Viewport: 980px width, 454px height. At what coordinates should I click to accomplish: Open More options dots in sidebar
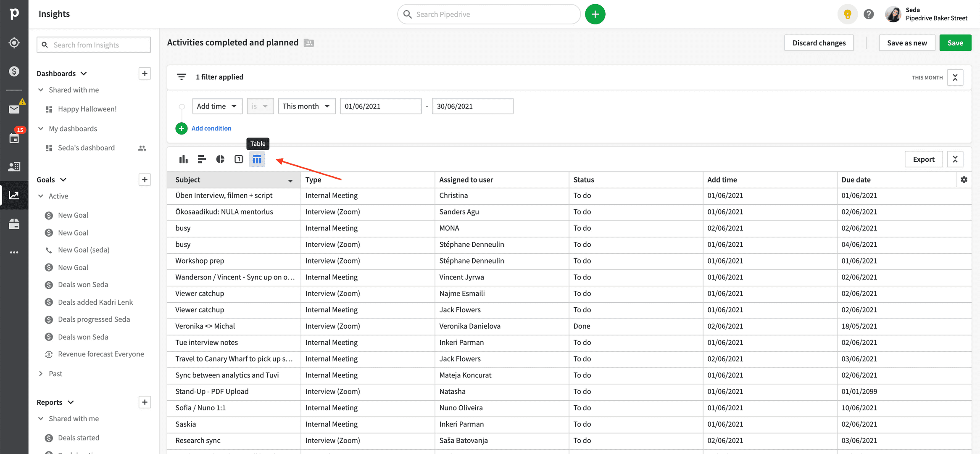[x=14, y=252]
